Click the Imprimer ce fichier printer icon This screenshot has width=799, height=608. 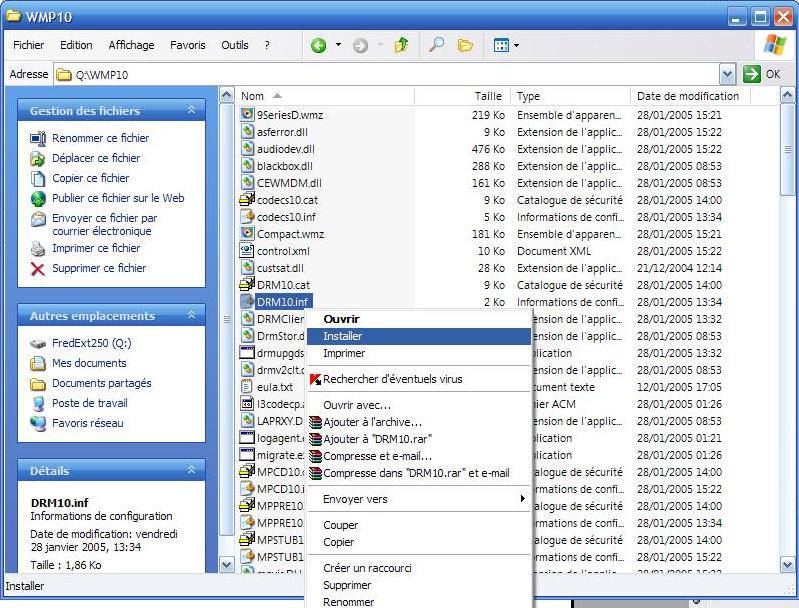tap(38, 249)
